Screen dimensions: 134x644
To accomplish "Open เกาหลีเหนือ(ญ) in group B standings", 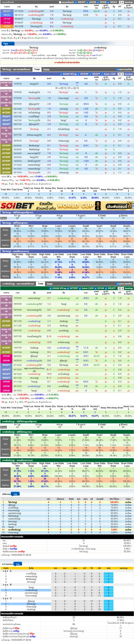I will 31,590.
